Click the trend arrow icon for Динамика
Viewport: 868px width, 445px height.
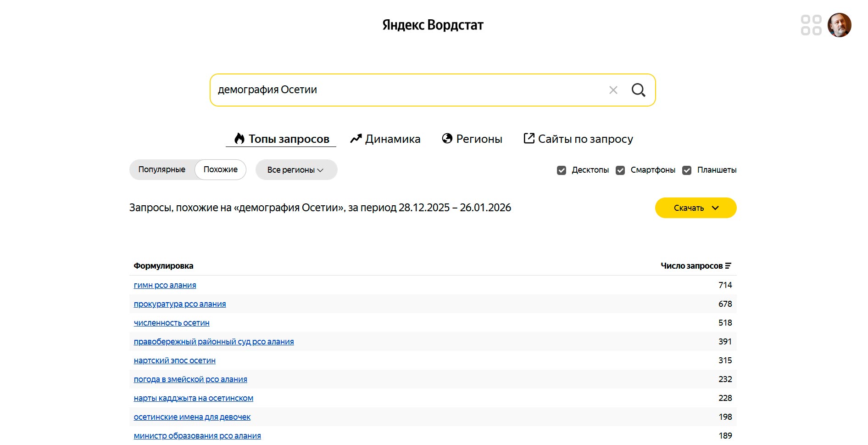click(356, 139)
